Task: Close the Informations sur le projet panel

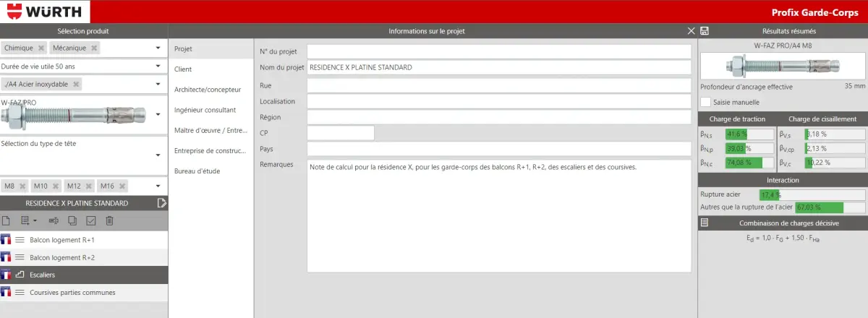Action: (692, 31)
